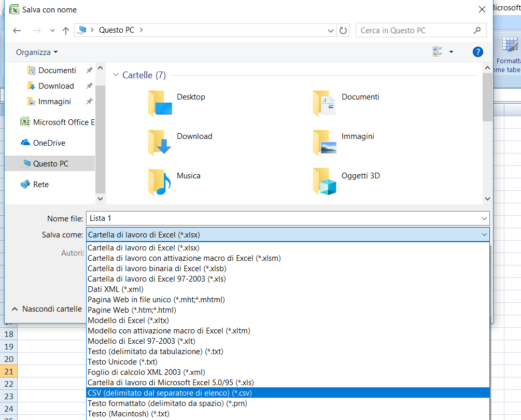This screenshot has height=420, width=521.
Task: Click Questo PC in the address bar
Action: click(x=117, y=30)
